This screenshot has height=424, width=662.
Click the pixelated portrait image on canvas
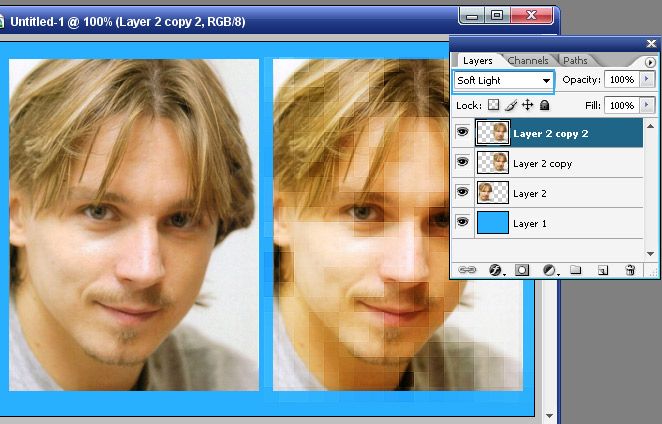click(398, 225)
